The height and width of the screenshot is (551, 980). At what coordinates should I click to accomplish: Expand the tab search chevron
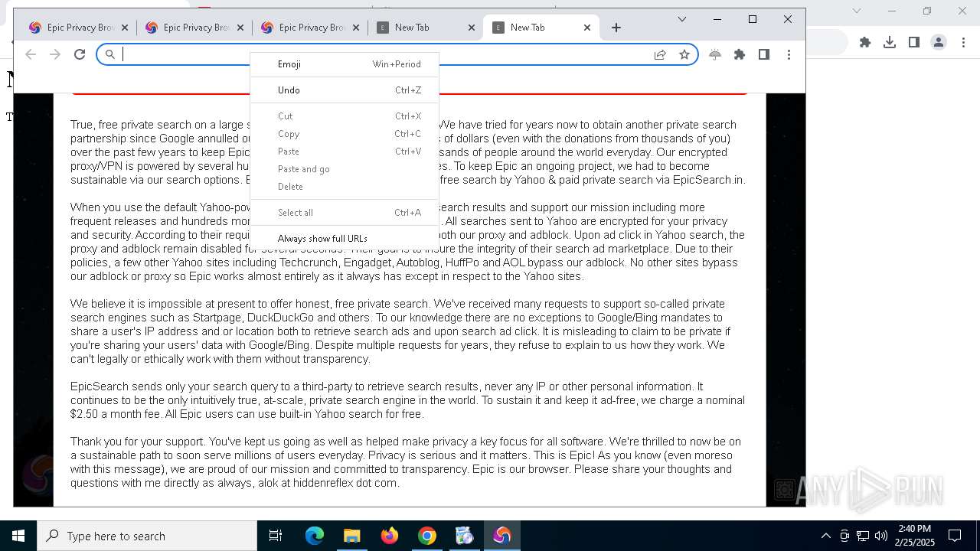click(x=682, y=19)
